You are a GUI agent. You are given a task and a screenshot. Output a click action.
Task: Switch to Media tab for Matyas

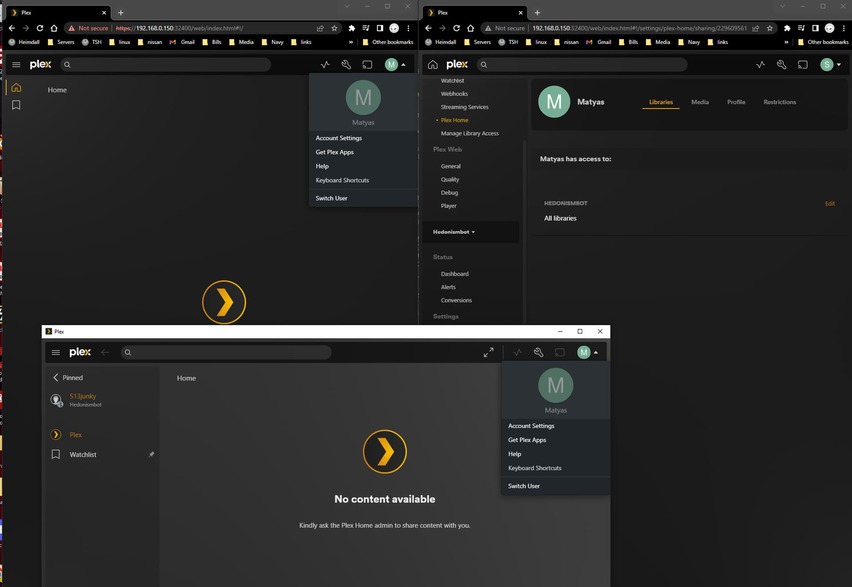coord(700,102)
